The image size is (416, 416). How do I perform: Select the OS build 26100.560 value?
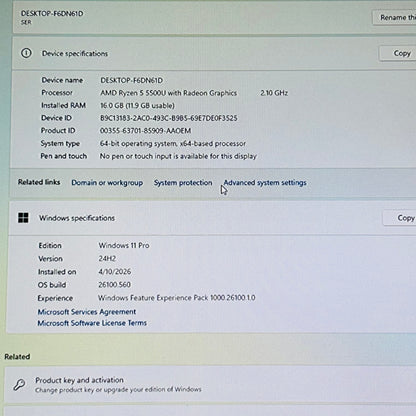tap(114, 285)
